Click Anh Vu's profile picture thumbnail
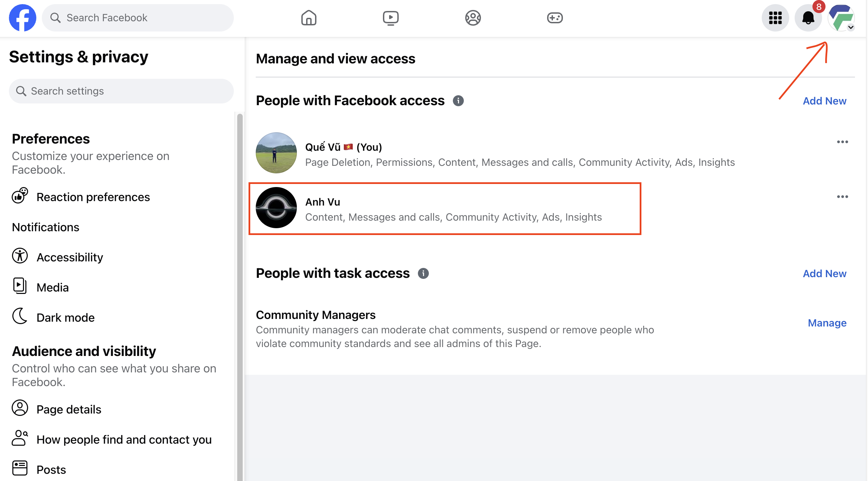The width and height of the screenshot is (868, 481). [x=276, y=208]
